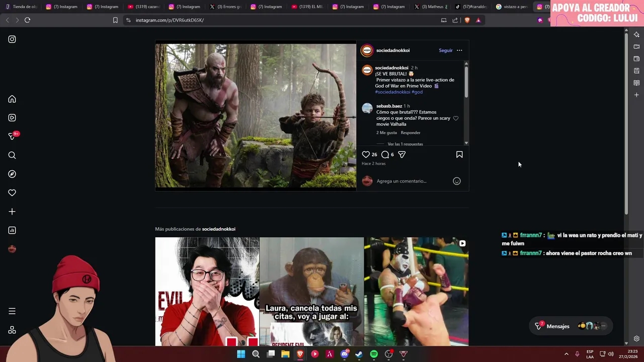Open Brave Shields lion icon

(x=467, y=20)
